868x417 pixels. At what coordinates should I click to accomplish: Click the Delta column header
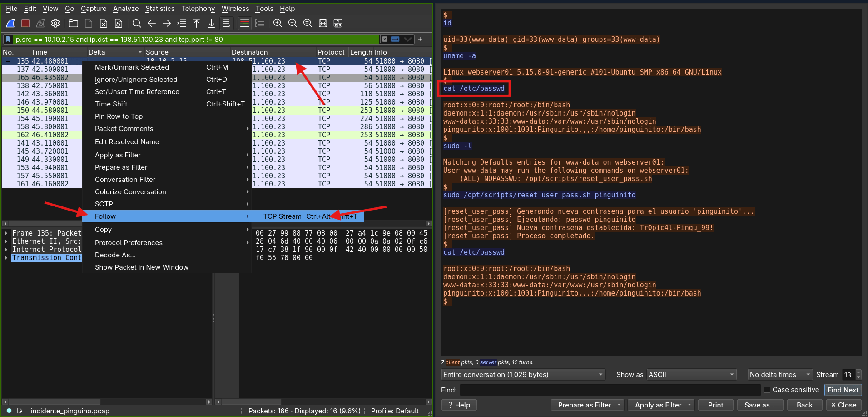(x=115, y=52)
